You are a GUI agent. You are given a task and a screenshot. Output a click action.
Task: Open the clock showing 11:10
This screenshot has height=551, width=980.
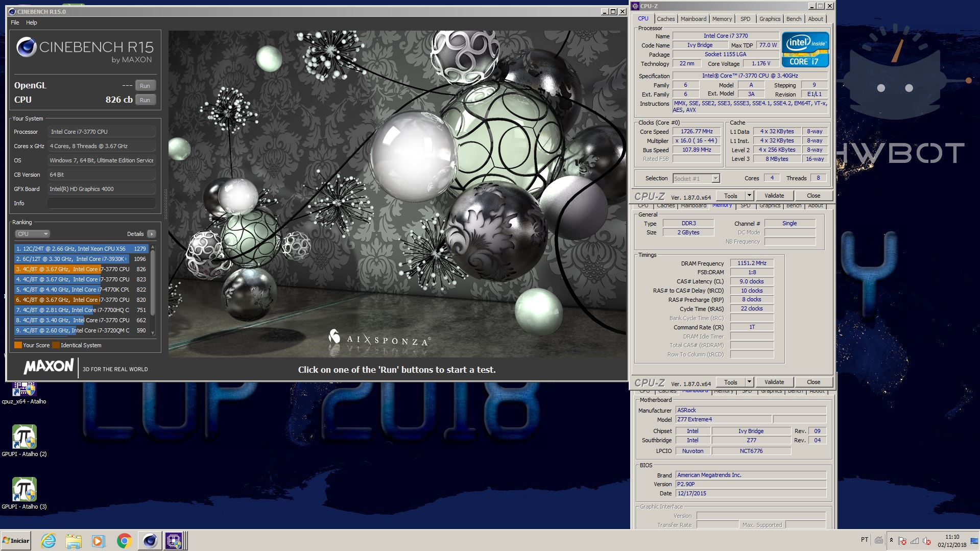952,540
